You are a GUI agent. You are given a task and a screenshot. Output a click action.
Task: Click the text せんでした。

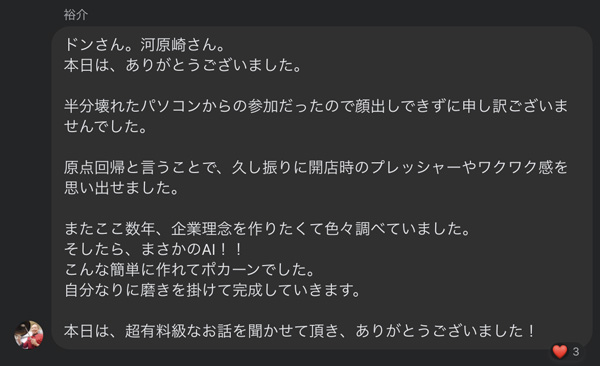coord(105,126)
